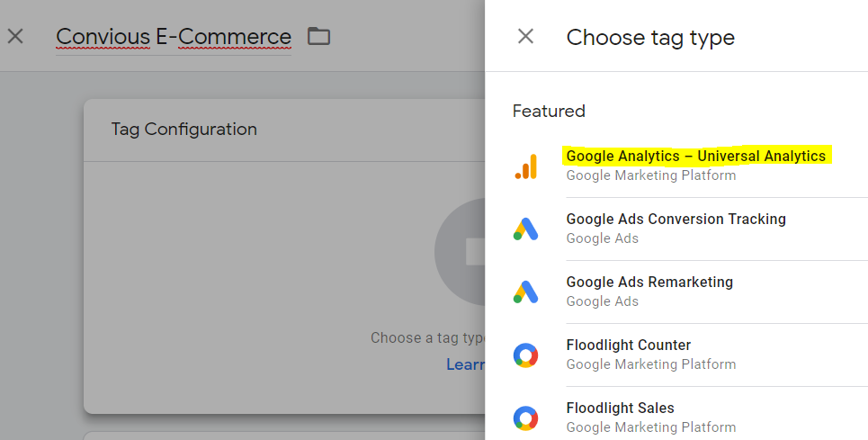The width and height of the screenshot is (868, 440).
Task: Pick the Google Ads Remarketing tag type
Action: [x=649, y=283]
